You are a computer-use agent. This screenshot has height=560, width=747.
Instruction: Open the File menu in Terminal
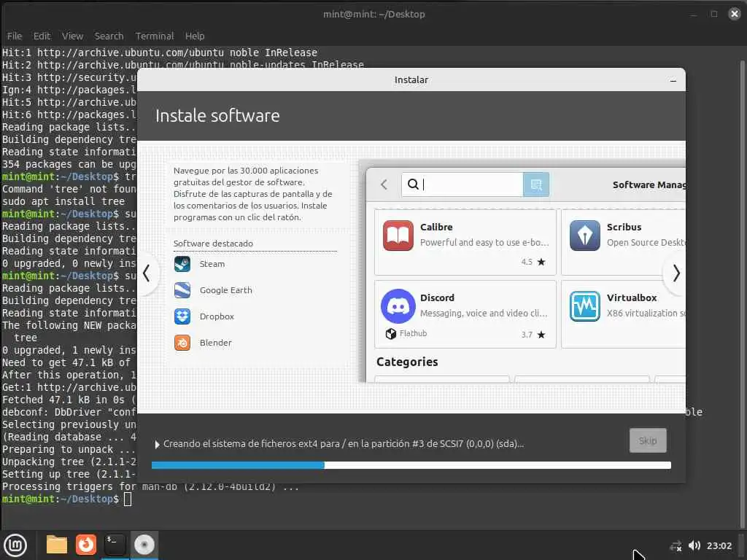point(15,36)
